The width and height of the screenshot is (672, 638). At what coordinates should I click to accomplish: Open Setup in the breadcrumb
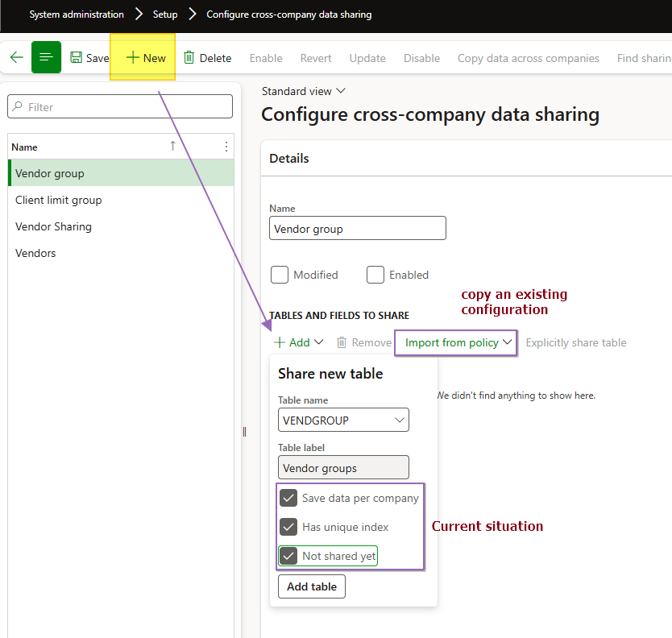click(x=165, y=14)
